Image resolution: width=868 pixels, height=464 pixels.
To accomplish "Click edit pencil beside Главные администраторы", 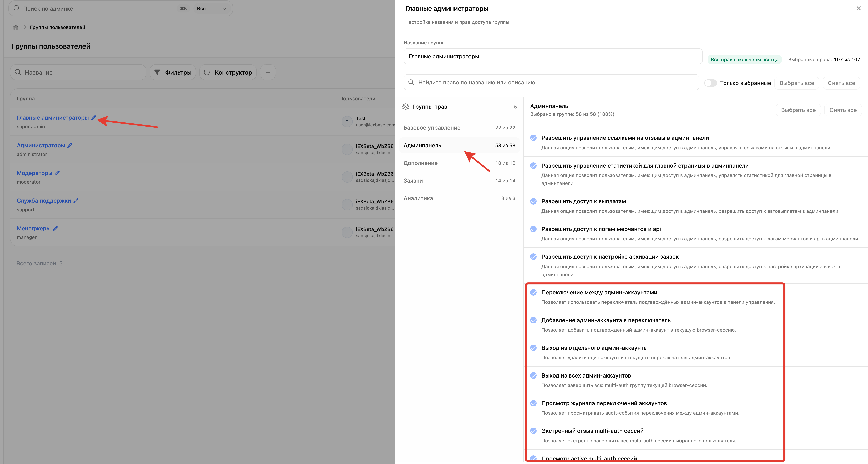I will tap(94, 118).
